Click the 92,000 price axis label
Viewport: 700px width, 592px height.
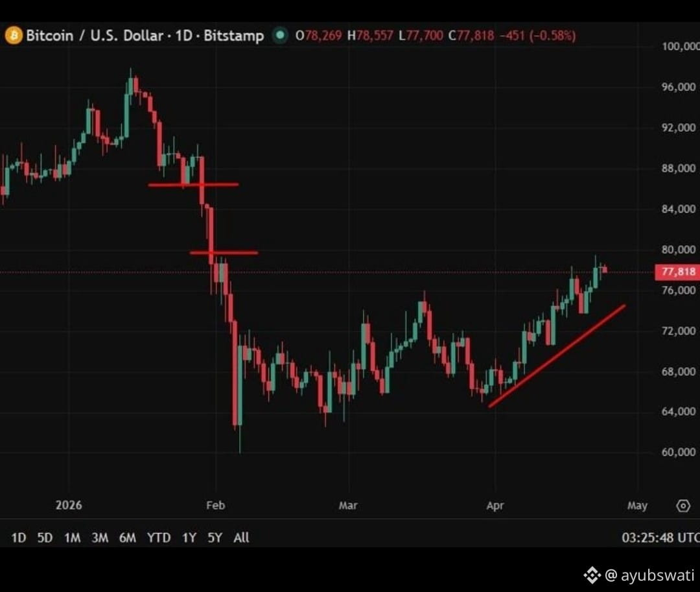click(x=679, y=128)
